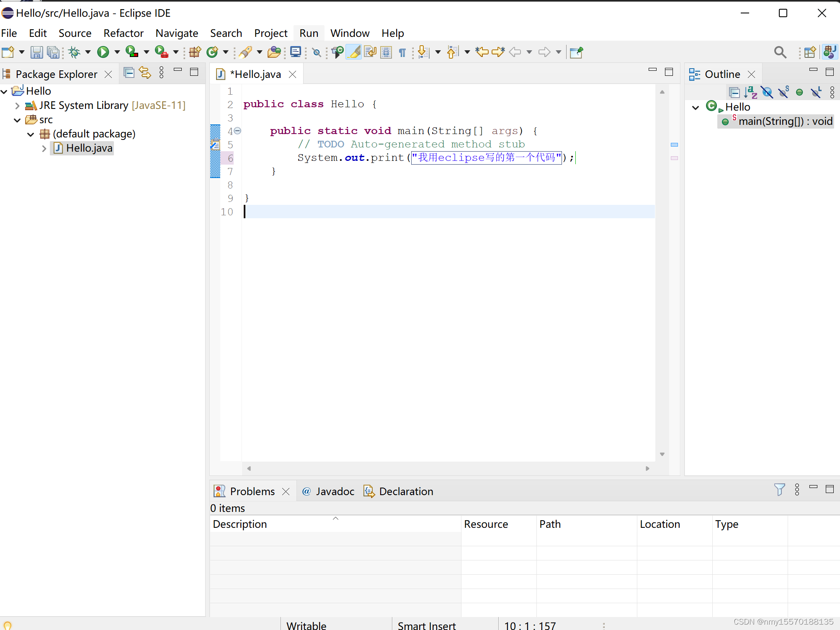
Task: Click the Save All icon
Action: [53, 52]
